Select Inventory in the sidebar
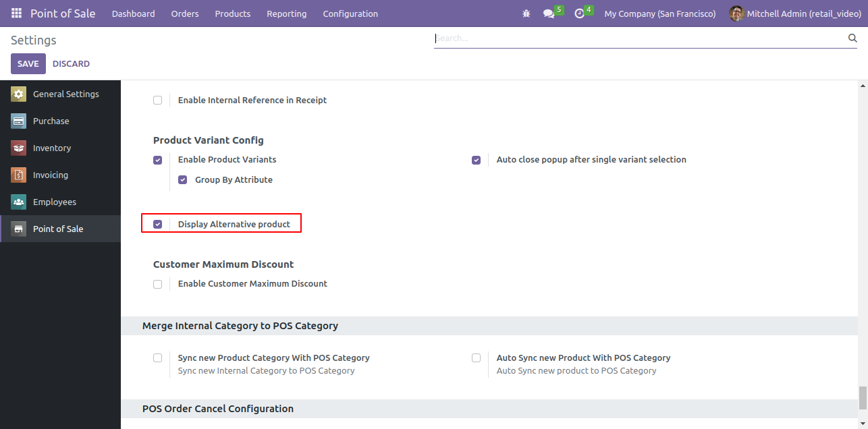868x429 pixels. pos(60,148)
